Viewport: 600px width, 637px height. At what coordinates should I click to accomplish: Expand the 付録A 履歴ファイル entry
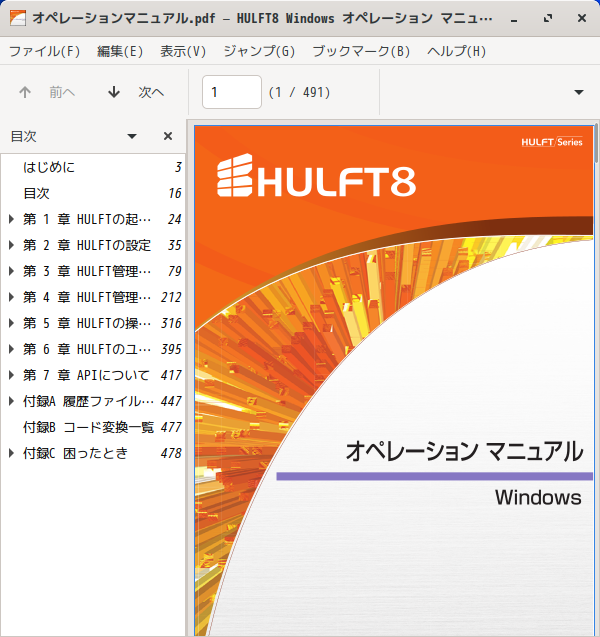click(x=11, y=401)
